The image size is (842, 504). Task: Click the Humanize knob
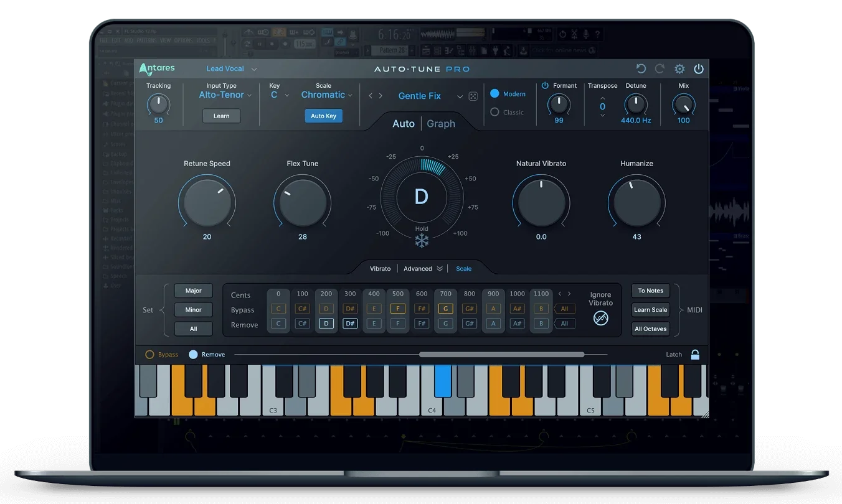click(637, 202)
